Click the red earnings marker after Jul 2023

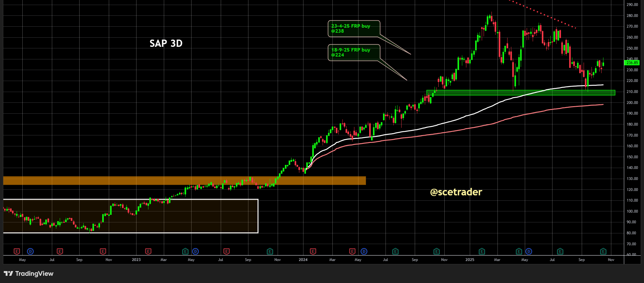coord(226,251)
